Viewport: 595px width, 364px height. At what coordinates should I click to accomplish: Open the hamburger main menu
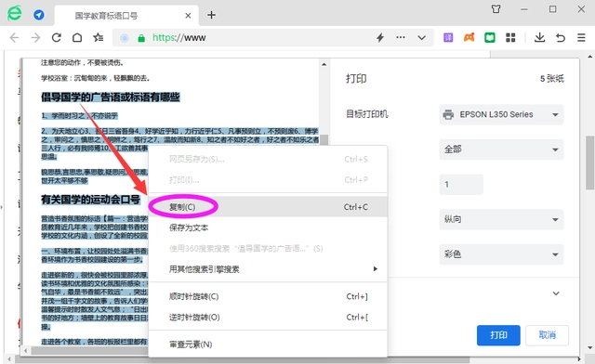[581, 37]
